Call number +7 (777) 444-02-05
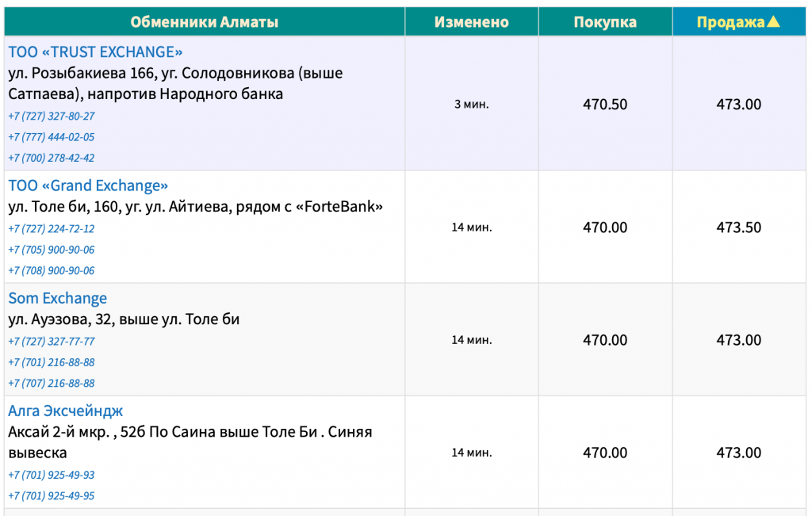The width and height of the screenshot is (812, 516). (x=52, y=137)
